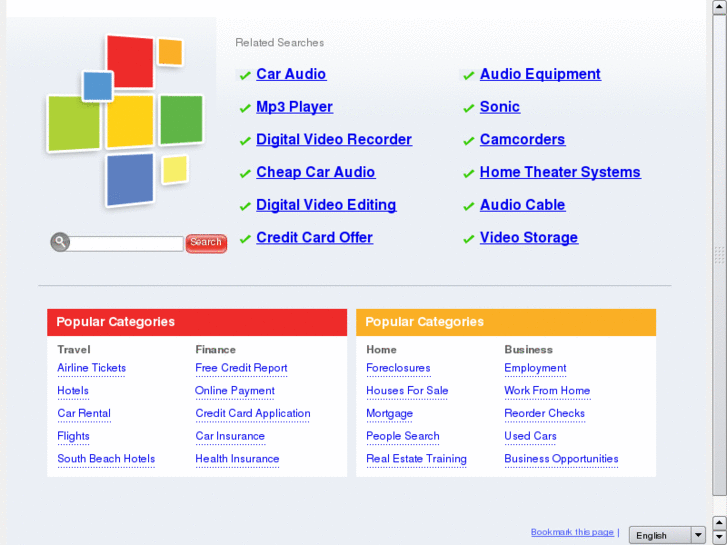Open the Audio Equipment link
The height and width of the screenshot is (545, 727).
540,74
